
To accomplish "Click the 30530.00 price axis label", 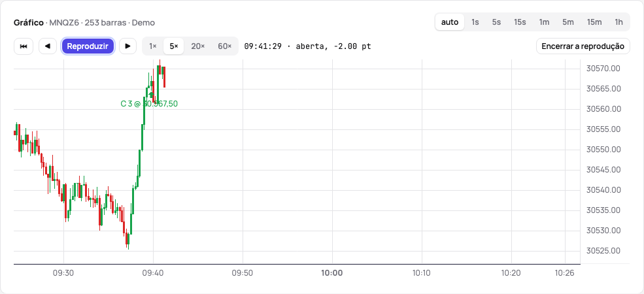I will tap(603, 231).
